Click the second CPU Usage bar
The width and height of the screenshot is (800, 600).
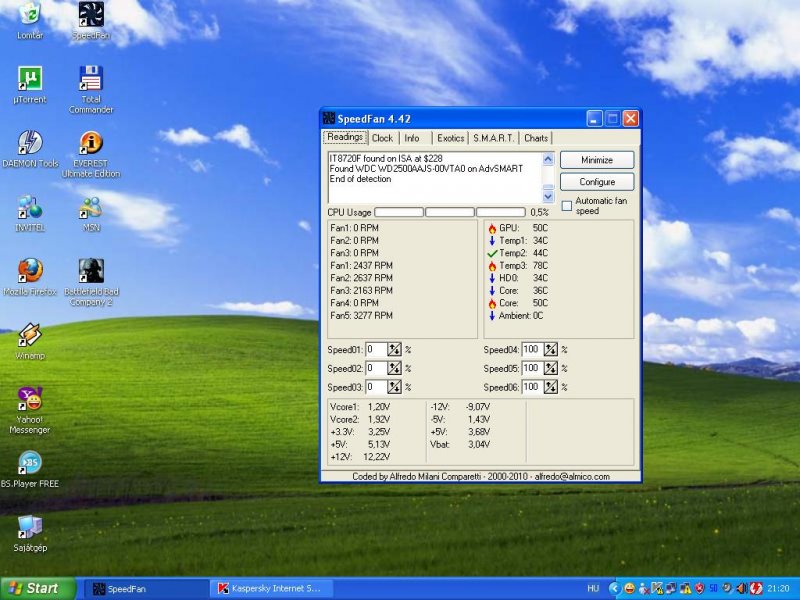449,212
